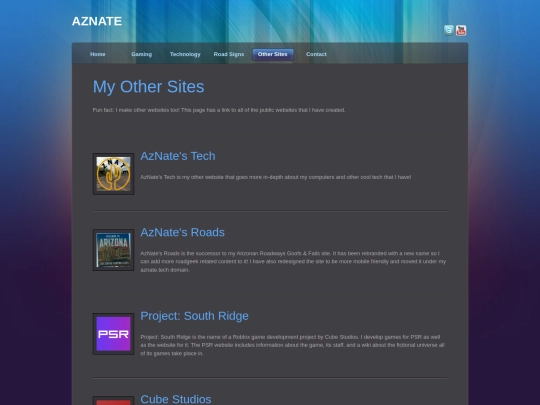540x405 pixels.
Task: Open the Project: South Ridge heading link
Action: pos(194,316)
